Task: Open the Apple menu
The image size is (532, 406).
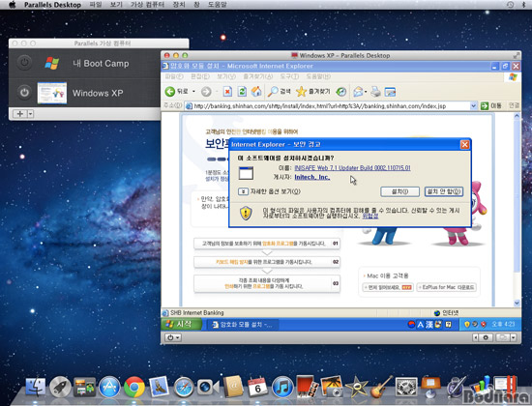Action: click(13, 5)
